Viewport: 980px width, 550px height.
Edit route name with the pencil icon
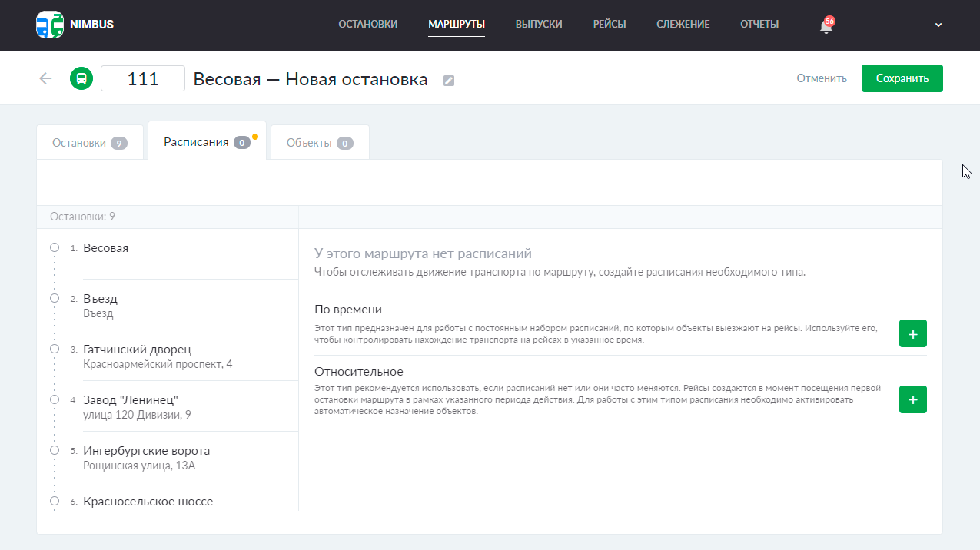[449, 80]
